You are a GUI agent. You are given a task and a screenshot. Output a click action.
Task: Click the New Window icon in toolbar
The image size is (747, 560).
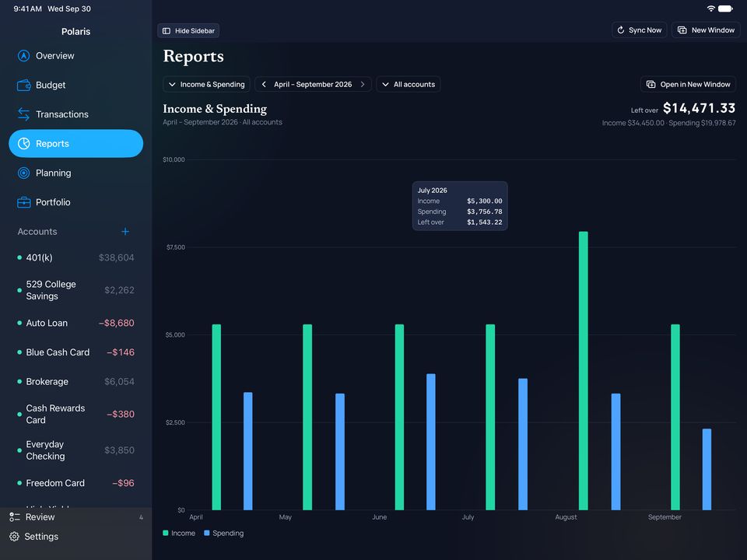pos(682,30)
